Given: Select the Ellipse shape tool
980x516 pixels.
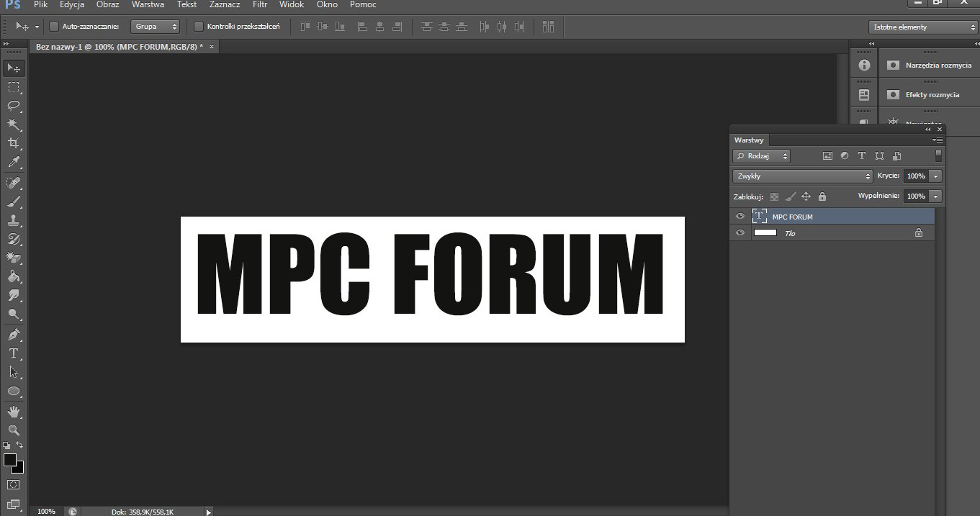Looking at the screenshot, I should (14, 391).
